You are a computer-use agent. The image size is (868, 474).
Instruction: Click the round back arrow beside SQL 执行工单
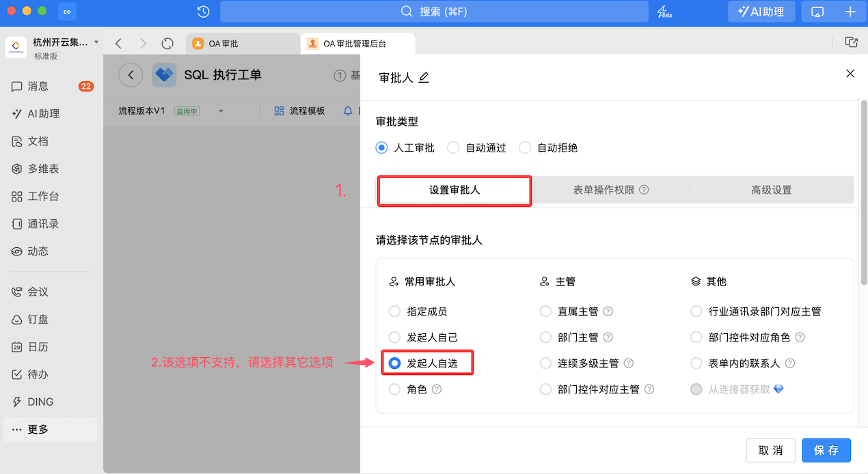(x=131, y=75)
